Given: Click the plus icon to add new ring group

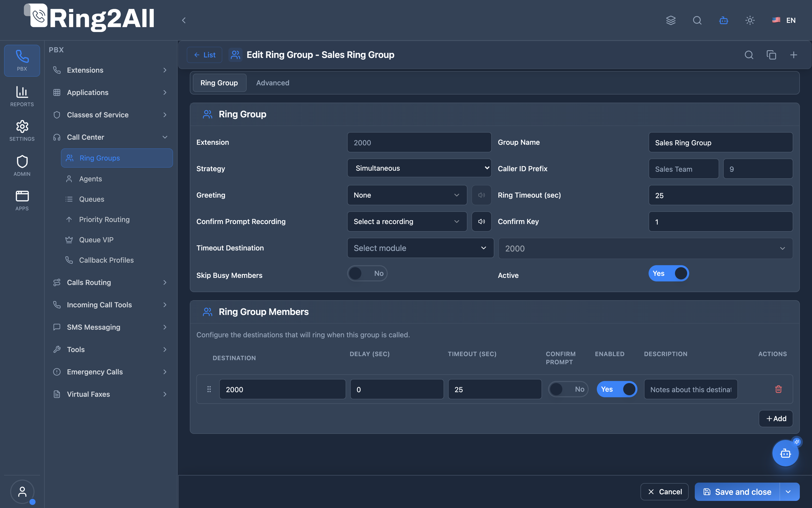Looking at the screenshot, I should coord(793,55).
